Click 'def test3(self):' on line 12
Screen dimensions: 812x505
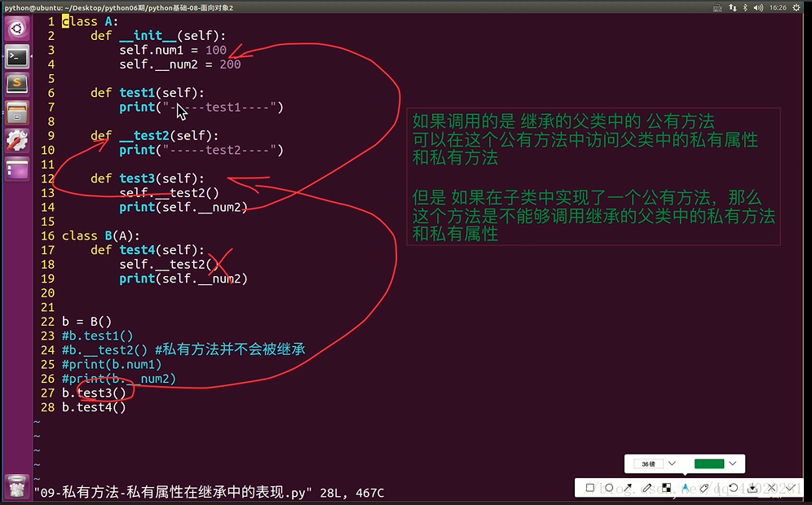pos(147,178)
